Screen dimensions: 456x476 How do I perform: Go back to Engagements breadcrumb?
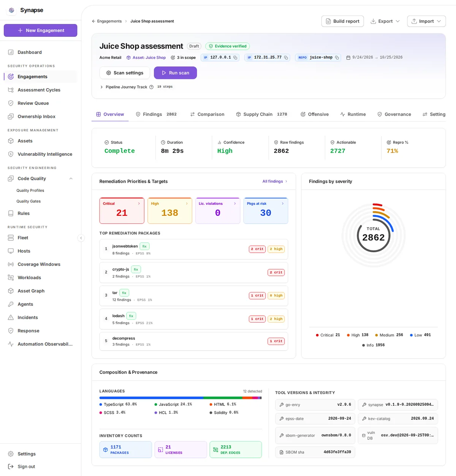(x=109, y=21)
